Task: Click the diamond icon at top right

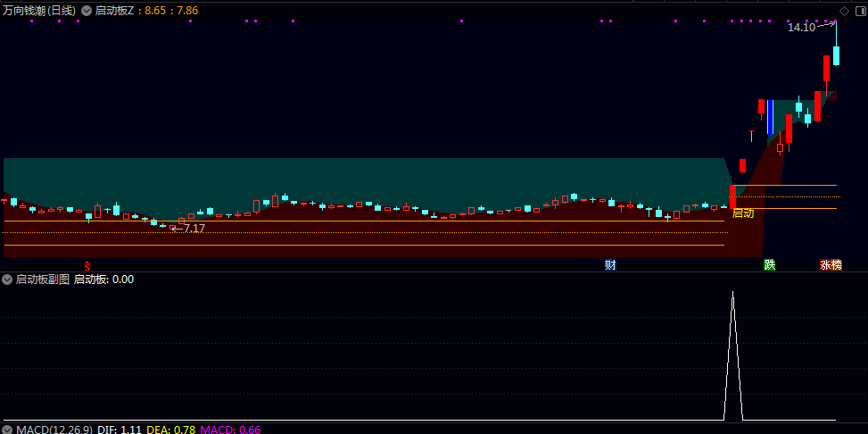Action: pos(844,11)
